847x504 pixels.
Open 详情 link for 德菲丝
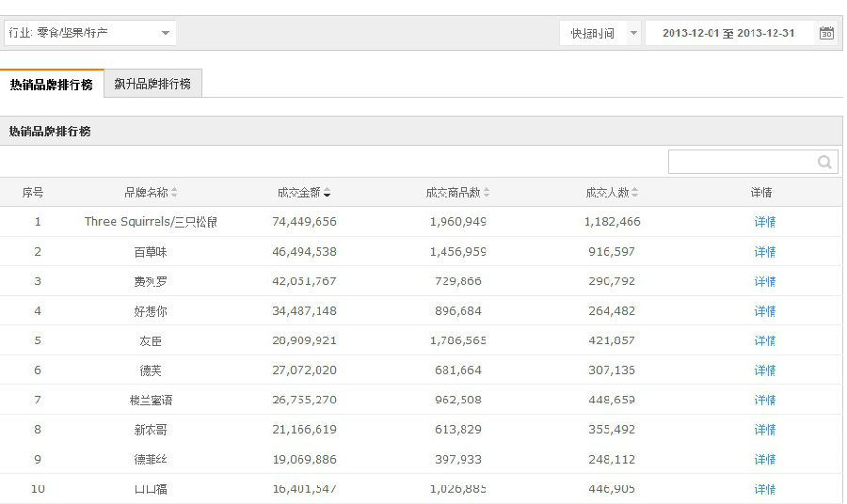[765, 460]
